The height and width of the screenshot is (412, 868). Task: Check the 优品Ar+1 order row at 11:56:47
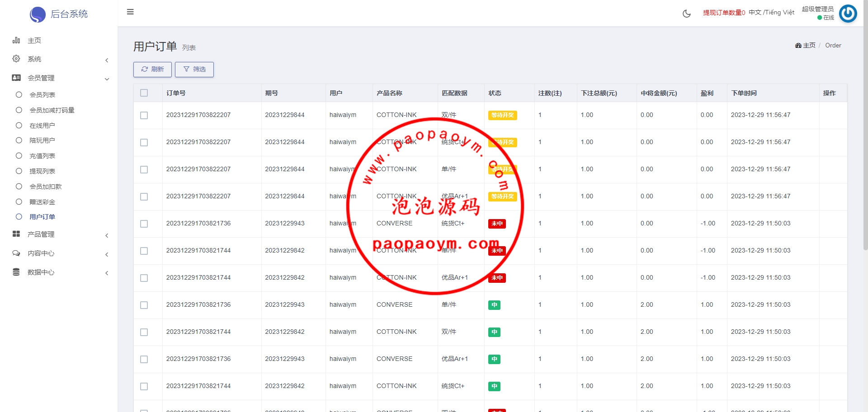click(x=144, y=197)
